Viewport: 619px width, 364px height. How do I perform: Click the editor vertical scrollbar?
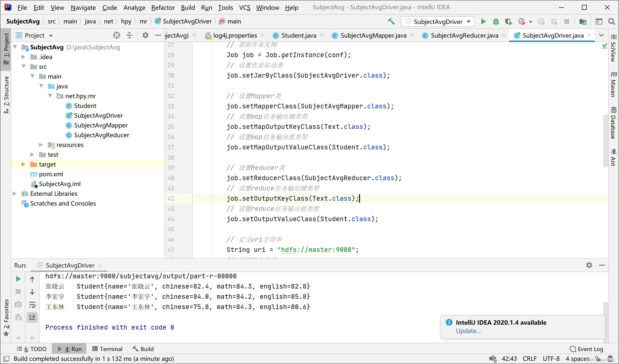click(x=606, y=140)
